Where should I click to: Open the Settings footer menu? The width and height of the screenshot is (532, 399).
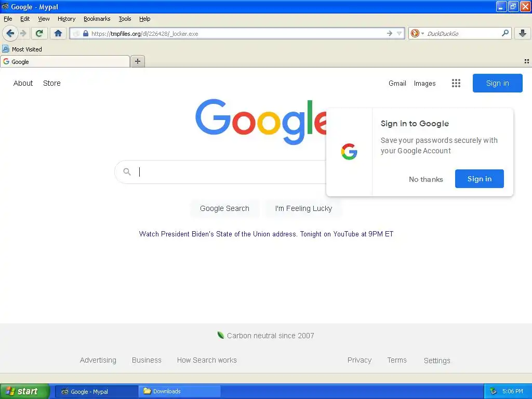[x=436, y=361]
